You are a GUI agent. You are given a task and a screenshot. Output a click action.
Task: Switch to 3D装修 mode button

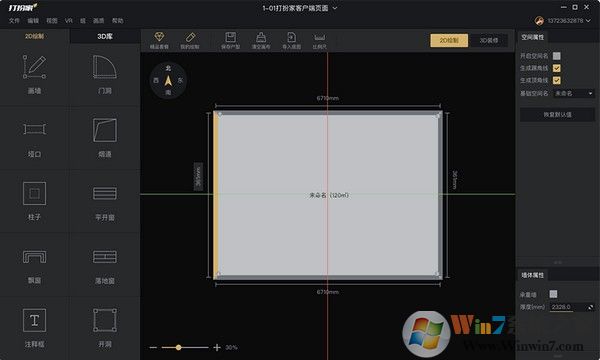(x=489, y=40)
